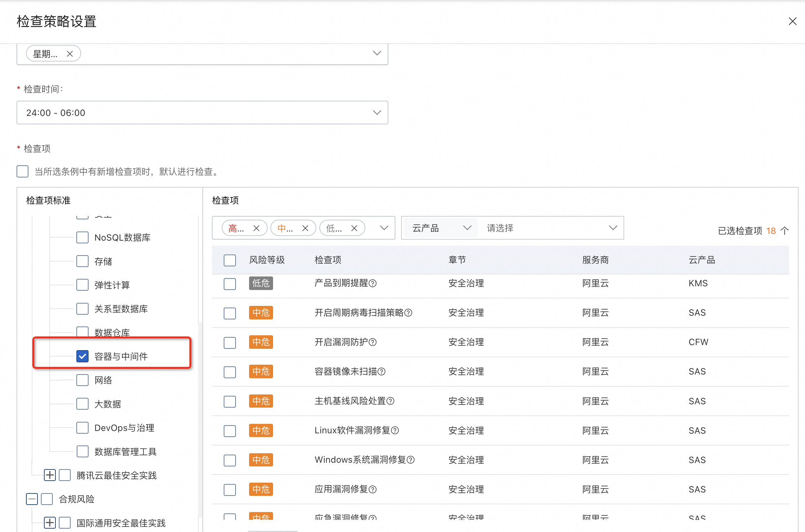Click help icon next to 产品到期提醒
The height and width of the screenshot is (532, 805).
pos(372,283)
